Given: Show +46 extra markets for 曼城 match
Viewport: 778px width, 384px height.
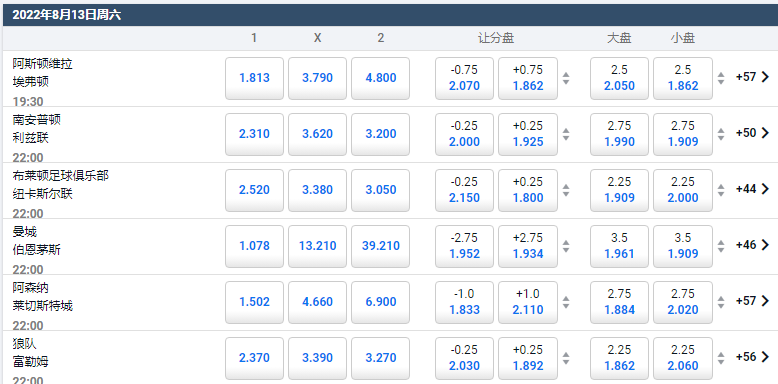Looking at the screenshot, I should click(752, 246).
